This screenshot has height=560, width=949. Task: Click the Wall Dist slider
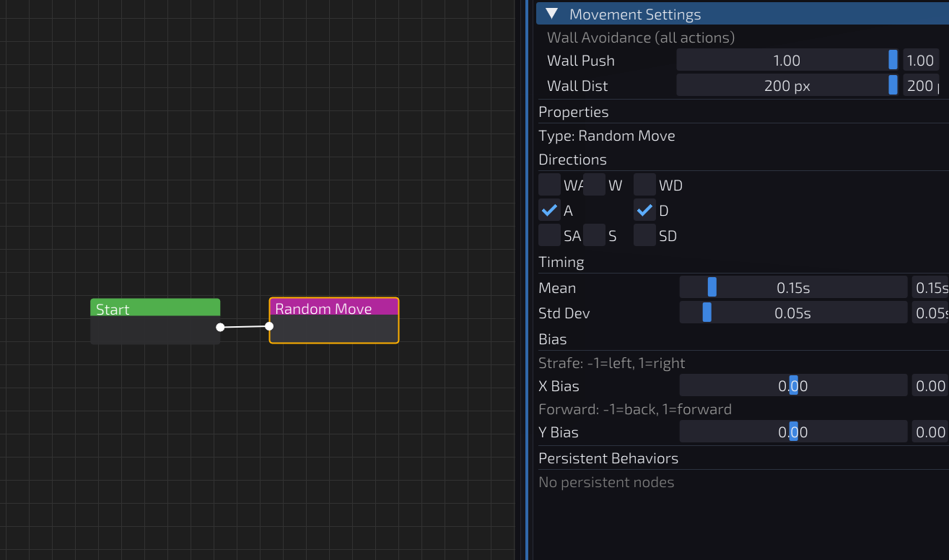[787, 86]
